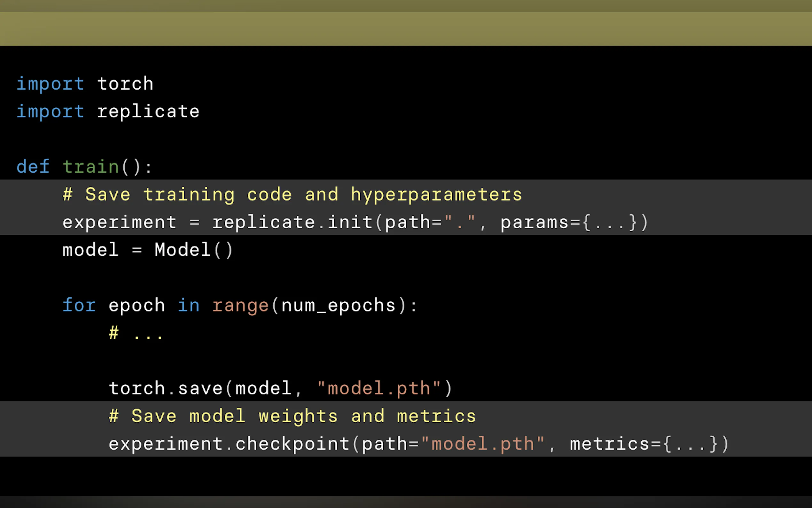Click the 'def' keyword
The width and height of the screenshot is (812, 508).
pyautogui.click(x=33, y=167)
